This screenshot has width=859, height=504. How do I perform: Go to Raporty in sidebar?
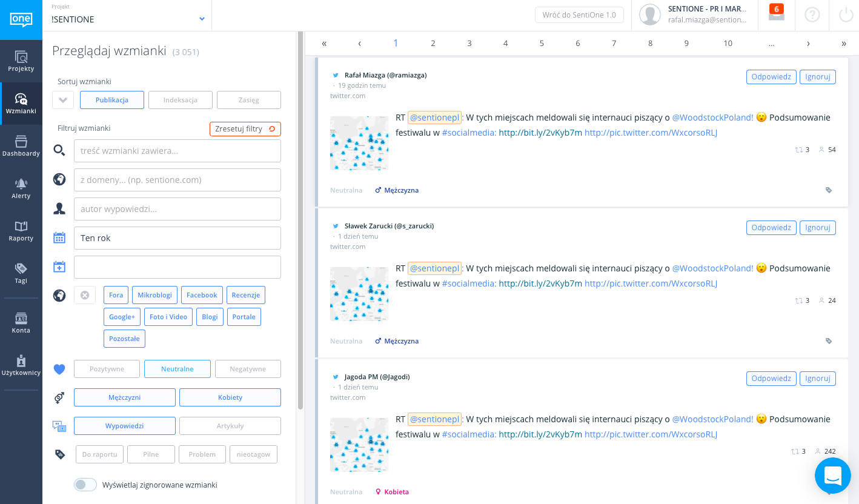pos(21,231)
